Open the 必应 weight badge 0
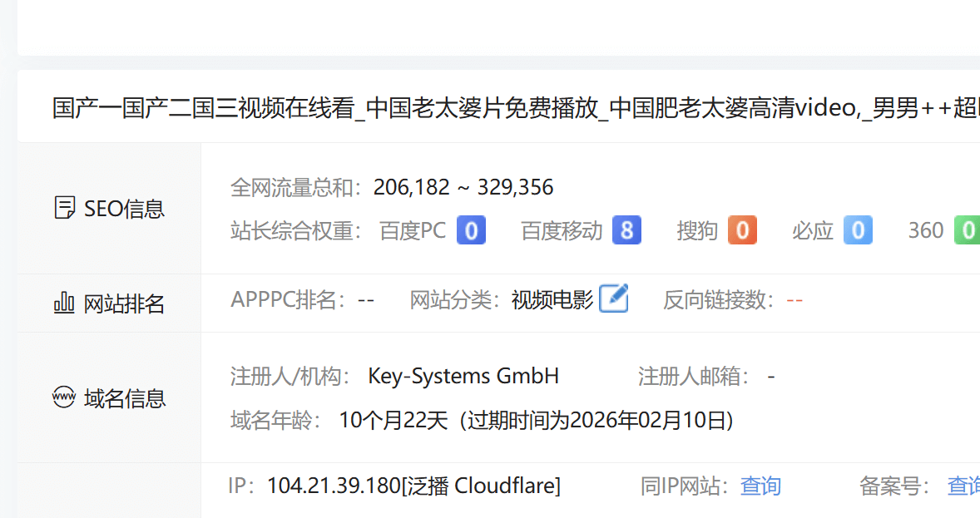The width and height of the screenshot is (980, 518). point(859,230)
